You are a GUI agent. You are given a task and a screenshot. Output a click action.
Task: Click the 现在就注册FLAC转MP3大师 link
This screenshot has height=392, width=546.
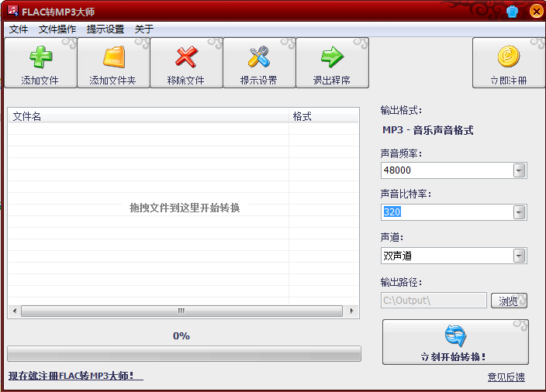74,376
